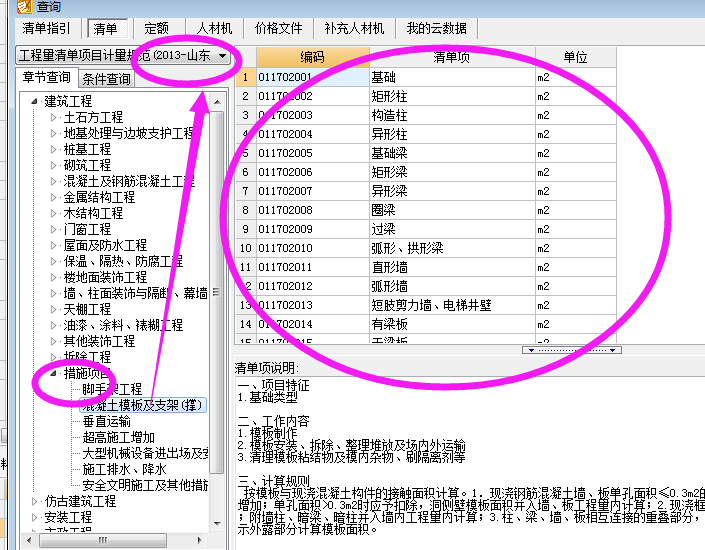Viewport: 705px width, 550px height.
Task: Expand the 仿古建筑工程 node
Action: 34,501
